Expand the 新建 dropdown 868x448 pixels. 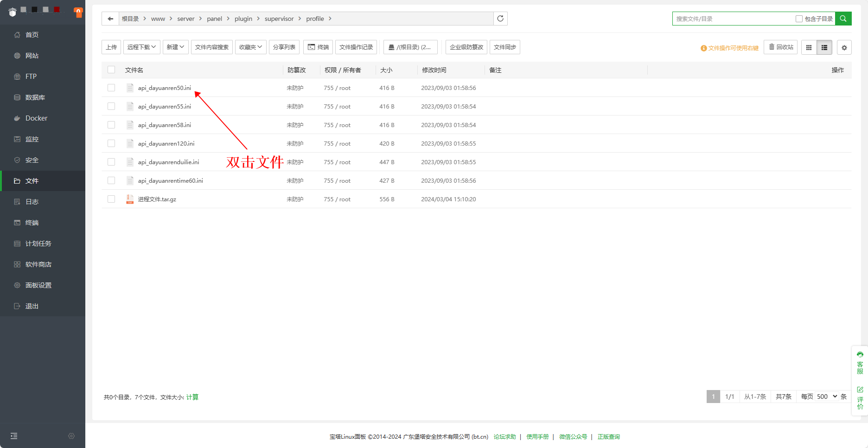175,47
